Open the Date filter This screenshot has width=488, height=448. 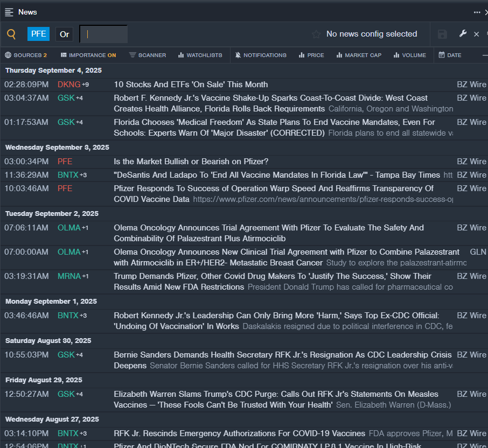tap(450, 55)
